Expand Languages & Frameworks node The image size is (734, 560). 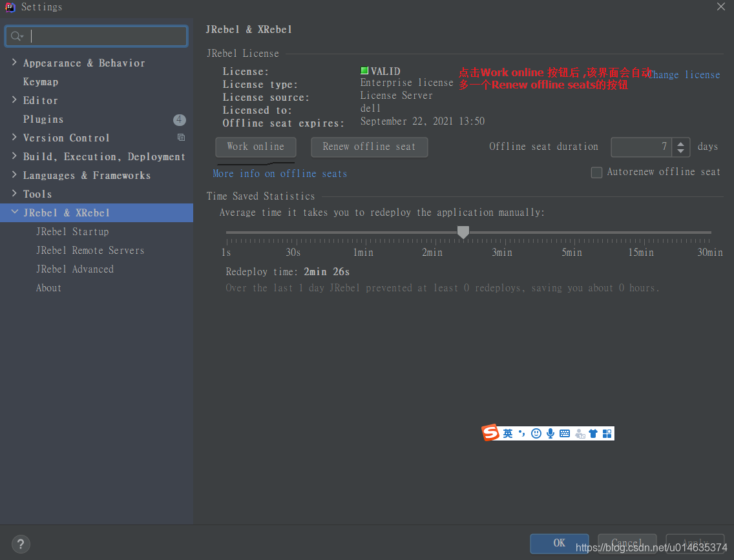(14, 175)
